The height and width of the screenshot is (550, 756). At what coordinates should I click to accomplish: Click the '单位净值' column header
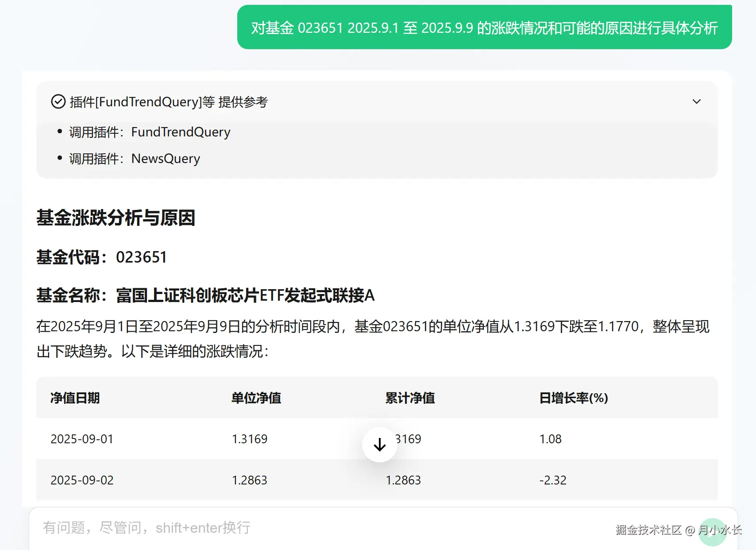(x=256, y=398)
